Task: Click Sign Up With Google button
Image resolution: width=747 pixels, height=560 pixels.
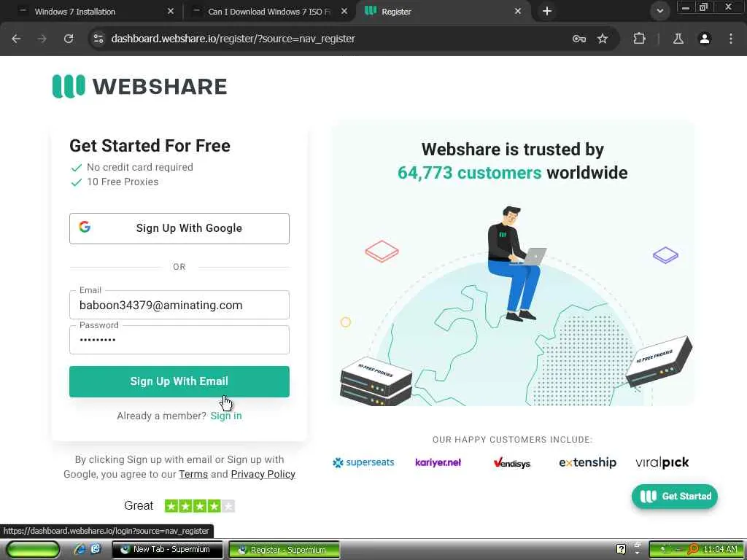Action: pyautogui.click(x=179, y=228)
